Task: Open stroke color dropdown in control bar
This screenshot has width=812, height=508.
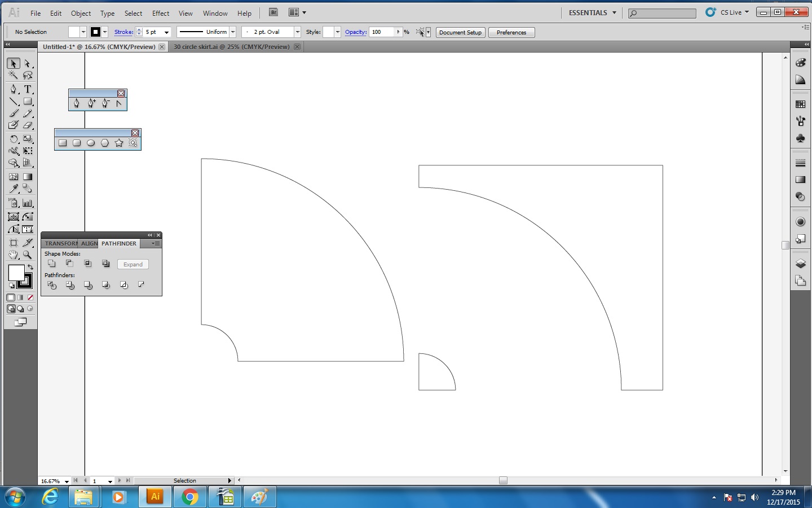Action: click(x=105, y=32)
